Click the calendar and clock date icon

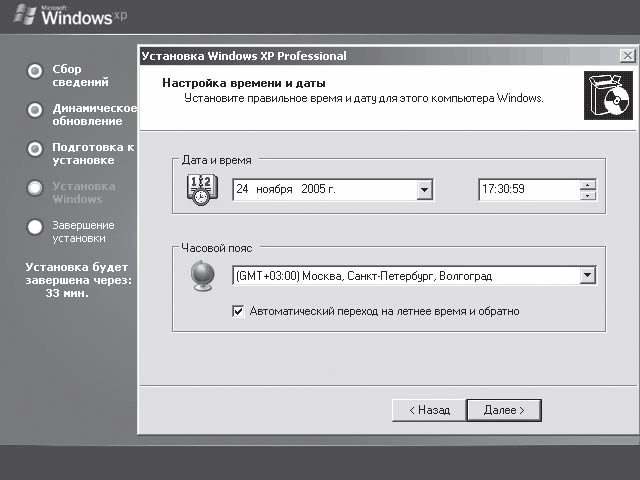click(202, 189)
